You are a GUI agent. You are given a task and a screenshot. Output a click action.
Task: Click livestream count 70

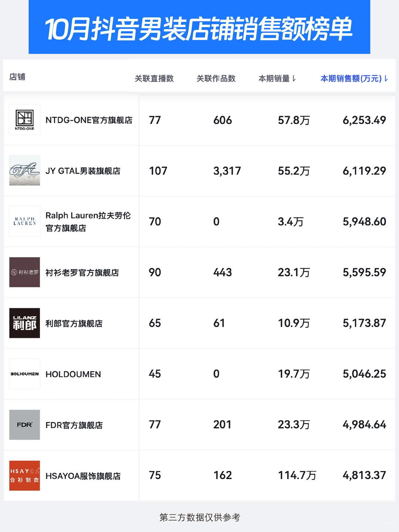click(155, 221)
